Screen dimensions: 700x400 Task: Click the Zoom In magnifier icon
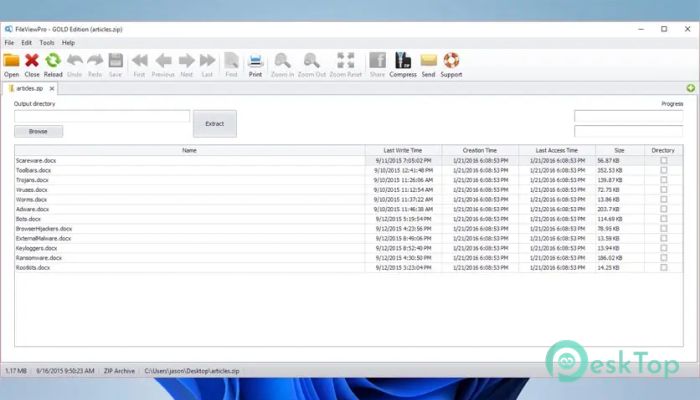tap(282, 60)
